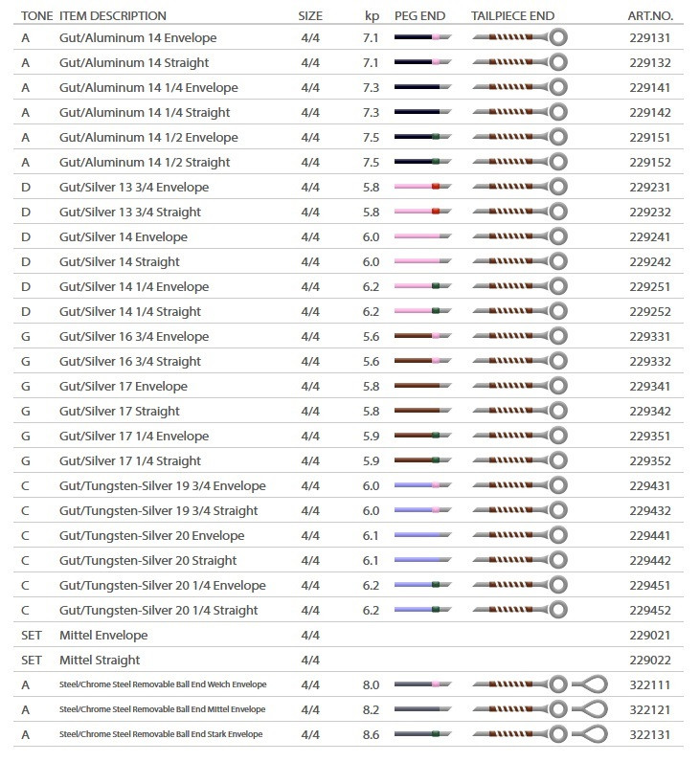
Task: Click the Gut/Silver 17 Straight description
Action: coord(119,412)
